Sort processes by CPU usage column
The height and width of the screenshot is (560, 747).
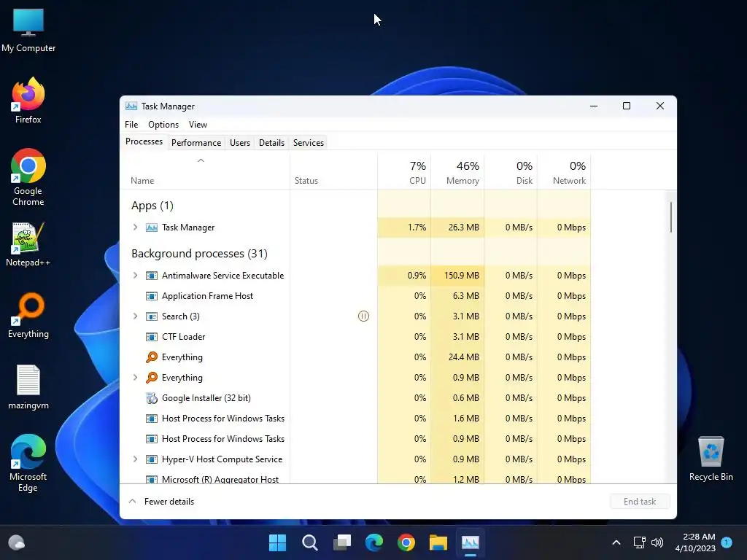click(x=404, y=171)
